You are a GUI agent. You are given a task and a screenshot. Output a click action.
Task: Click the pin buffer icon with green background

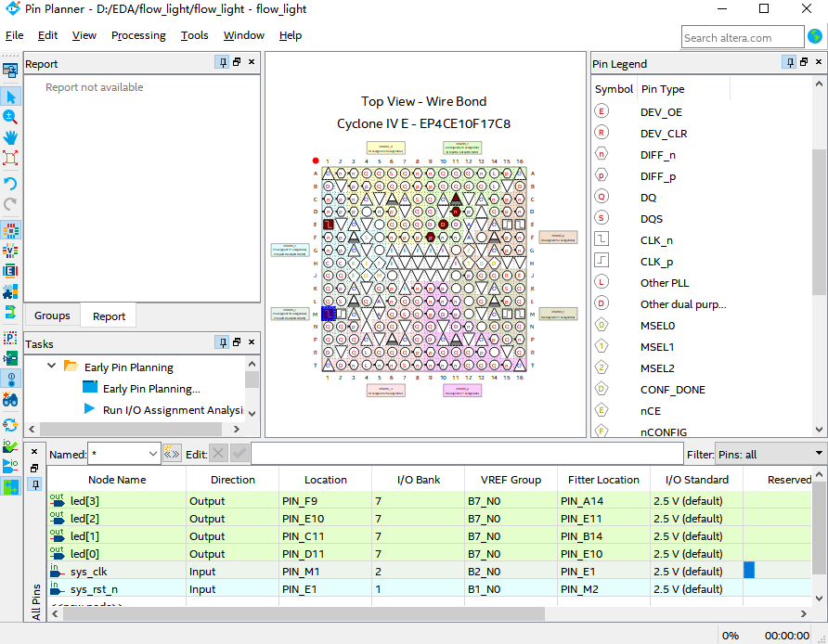(x=10, y=358)
